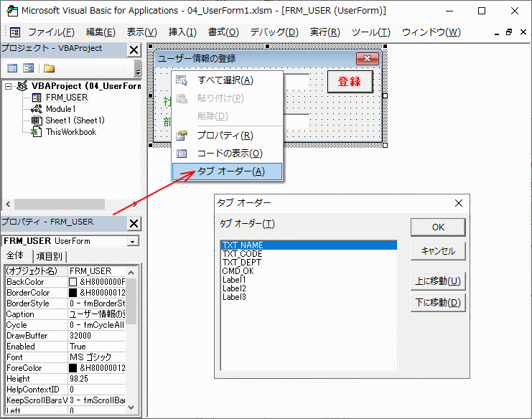Click the Sheet1 worksheet icon in tree

pos(37,121)
